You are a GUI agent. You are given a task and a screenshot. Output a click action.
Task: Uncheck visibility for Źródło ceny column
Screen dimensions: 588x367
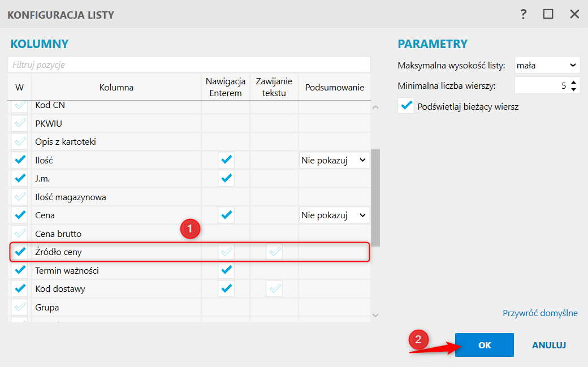[x=20, y=252]
